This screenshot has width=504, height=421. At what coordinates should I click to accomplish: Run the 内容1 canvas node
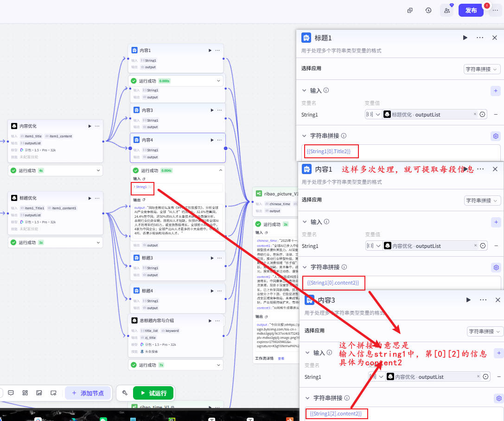[x=210, y=50]
